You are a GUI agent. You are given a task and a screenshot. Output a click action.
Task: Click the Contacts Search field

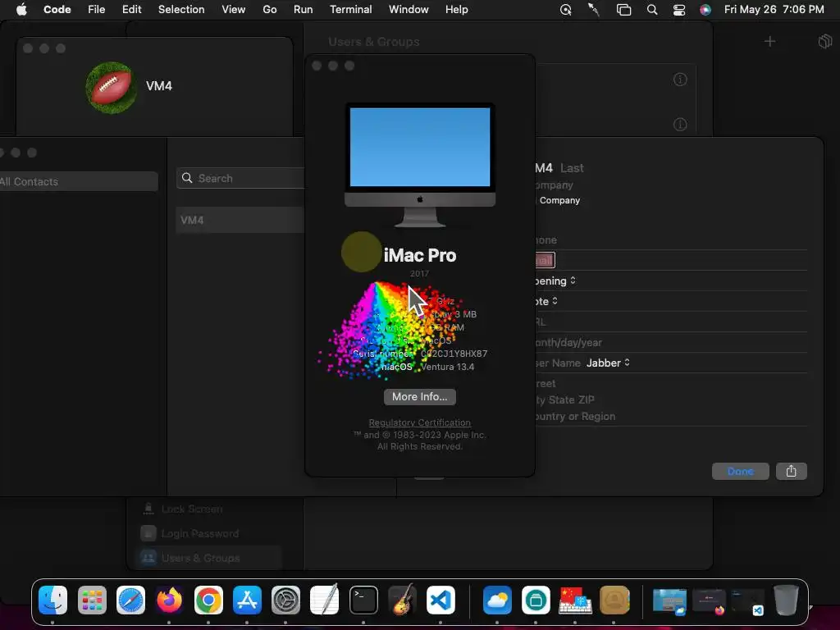click(240, 178)
